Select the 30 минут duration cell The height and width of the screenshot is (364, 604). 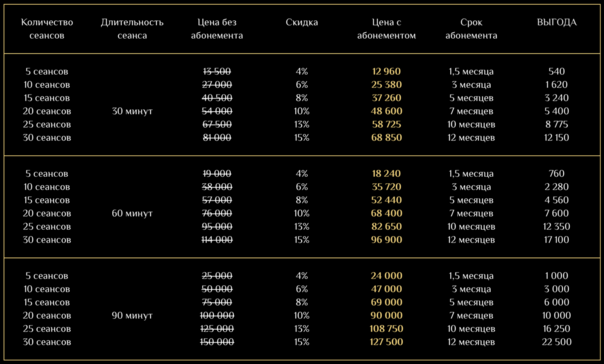pyautogui.click(x=132, y=111)
